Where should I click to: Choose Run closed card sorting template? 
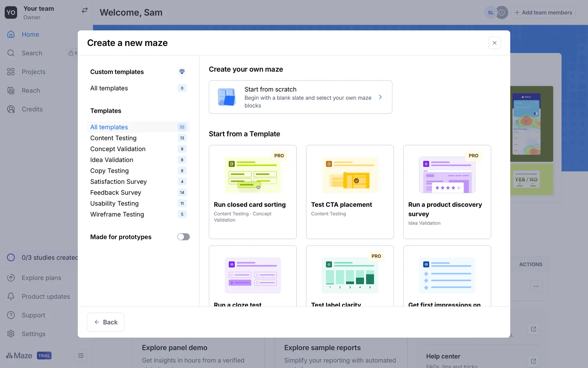[x=252, y=192]
